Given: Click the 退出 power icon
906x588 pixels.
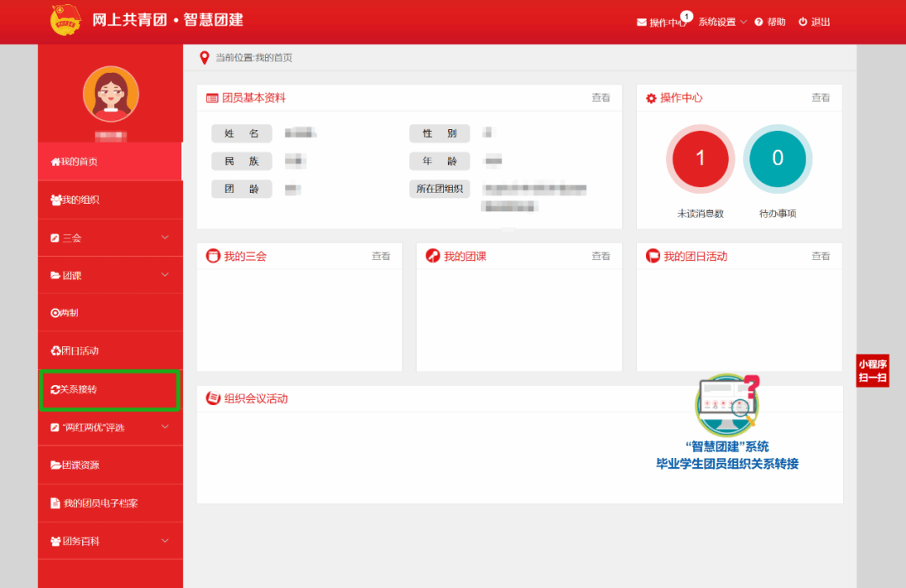Looking at the screenshot, I should (x=803, y=22).
